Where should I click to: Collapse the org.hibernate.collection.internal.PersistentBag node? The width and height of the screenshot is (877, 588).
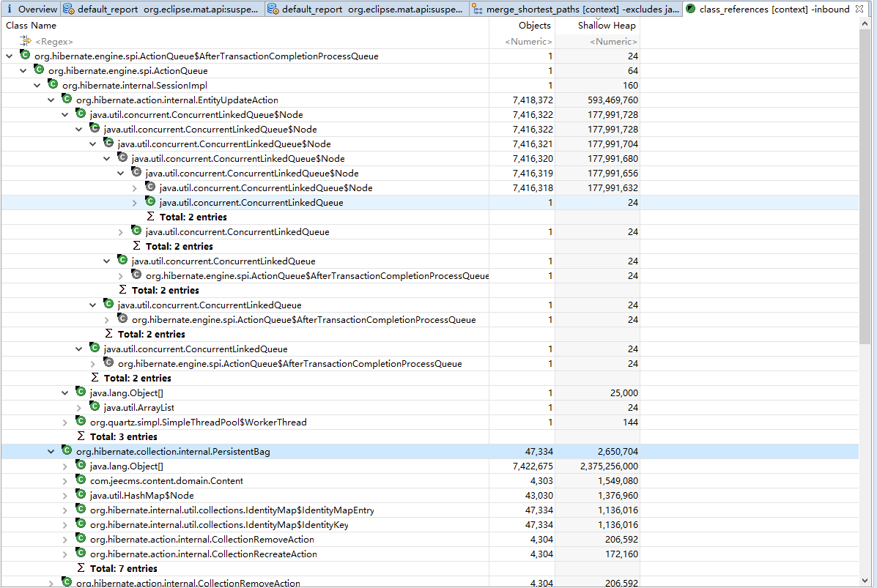point(51,452)
